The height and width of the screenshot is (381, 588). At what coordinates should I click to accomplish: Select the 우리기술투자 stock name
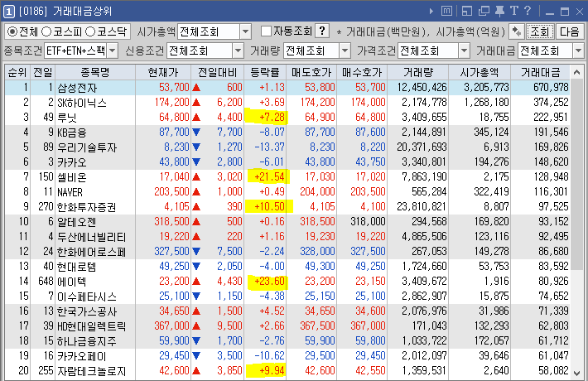(x=87, y=147)
